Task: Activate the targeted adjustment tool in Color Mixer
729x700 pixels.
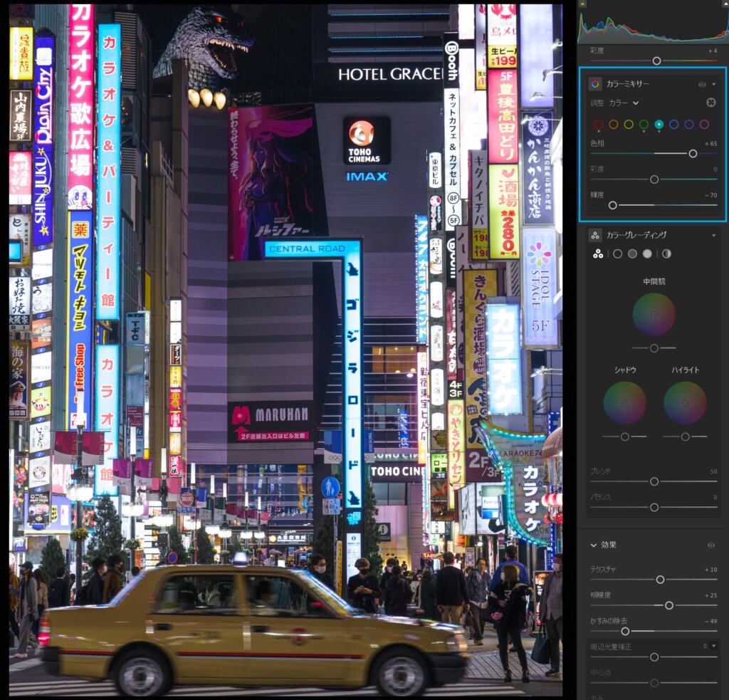Action: coord(711,103)
